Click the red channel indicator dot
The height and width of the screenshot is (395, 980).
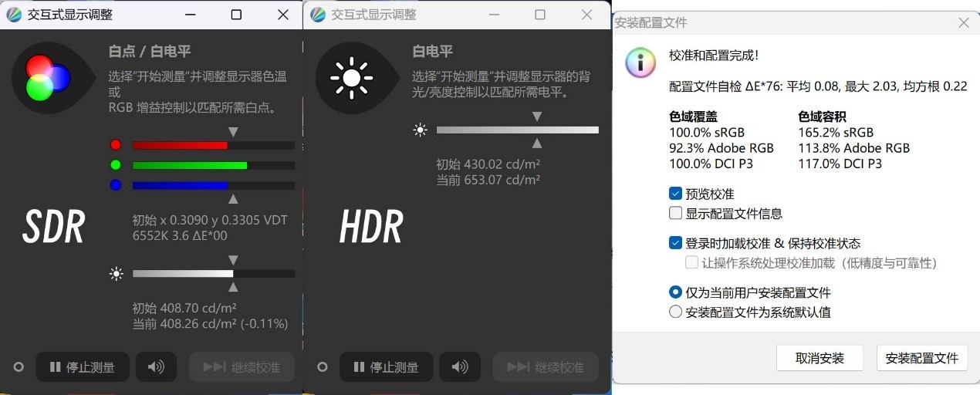click(116, 144)
